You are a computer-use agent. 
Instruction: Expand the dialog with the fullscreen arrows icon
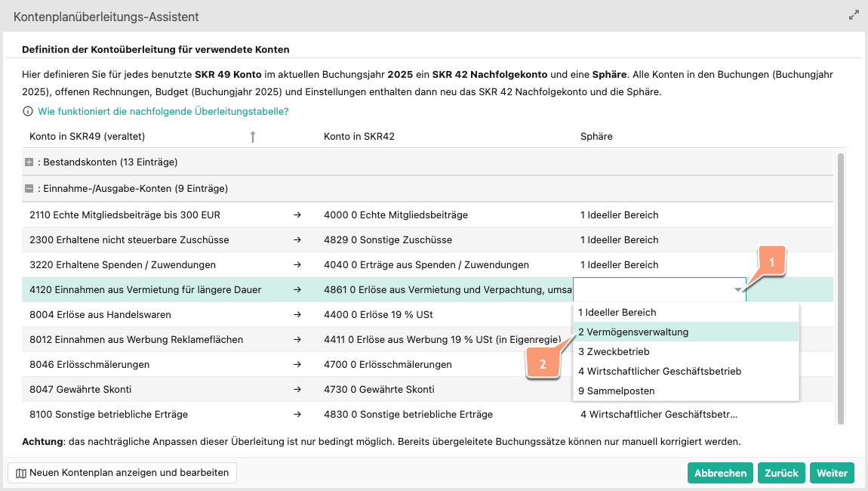(x=854, y=16)
